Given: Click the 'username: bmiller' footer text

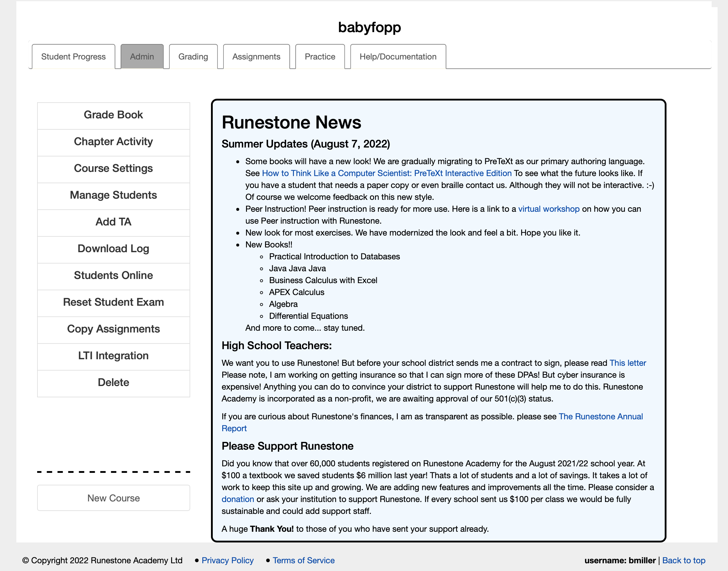Looking at the screenshot, I should point(620,560).
